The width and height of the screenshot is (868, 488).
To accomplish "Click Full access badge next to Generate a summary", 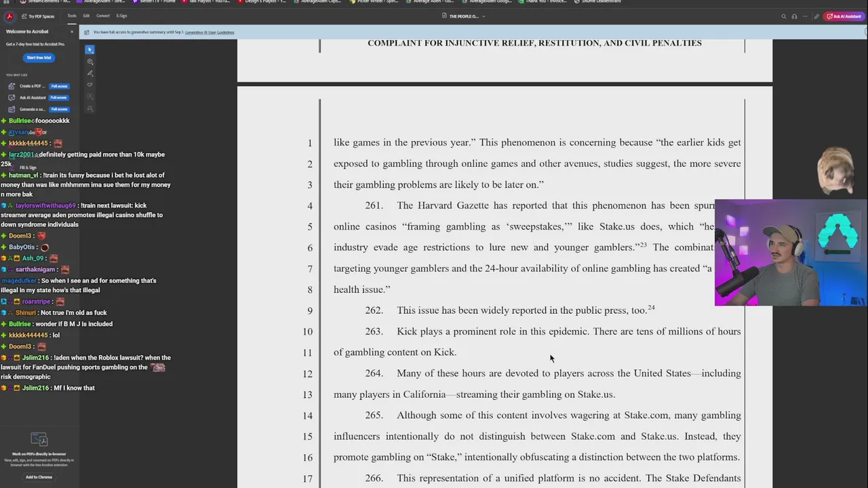I will click(59, 109).
